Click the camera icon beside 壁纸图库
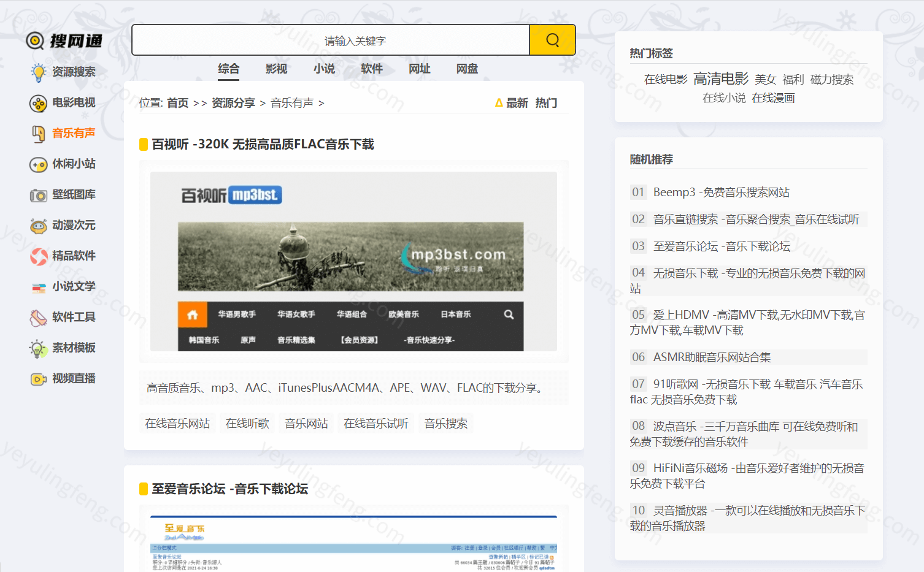 pyautogui.click(x=39, y=195)
